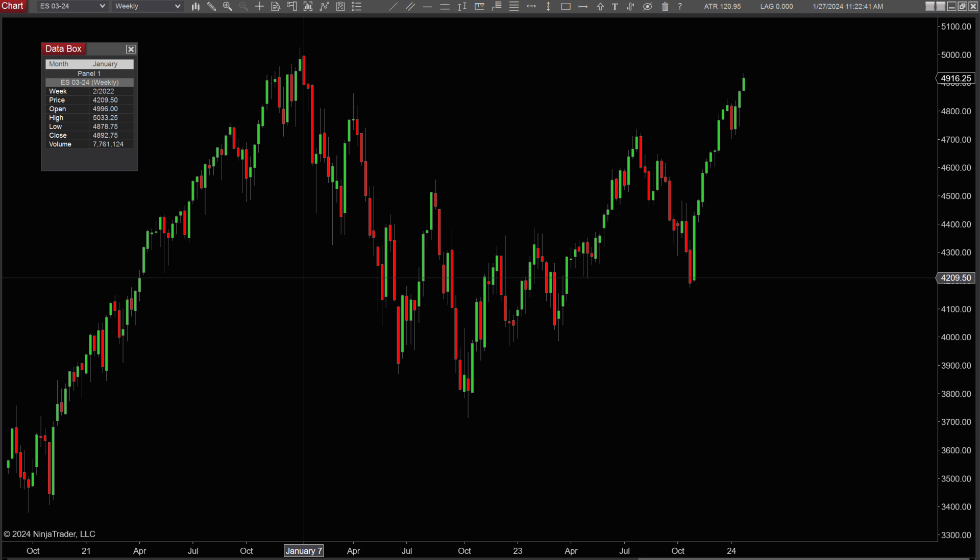This screenshot has width=980, height=560.
Task: Click the question mark help icon
Action: point(680,7)
